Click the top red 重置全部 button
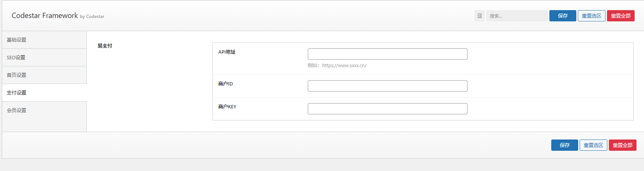The height and width of the screenshot is (171, 644). point(620,16)
